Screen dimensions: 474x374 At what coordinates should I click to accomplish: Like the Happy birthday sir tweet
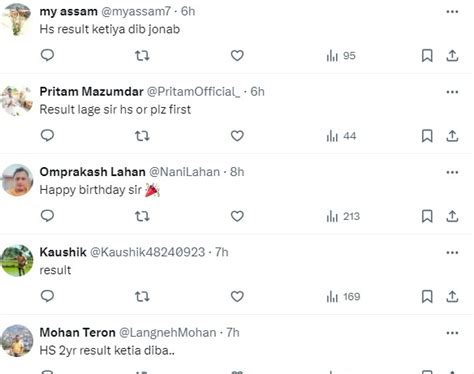237,216
